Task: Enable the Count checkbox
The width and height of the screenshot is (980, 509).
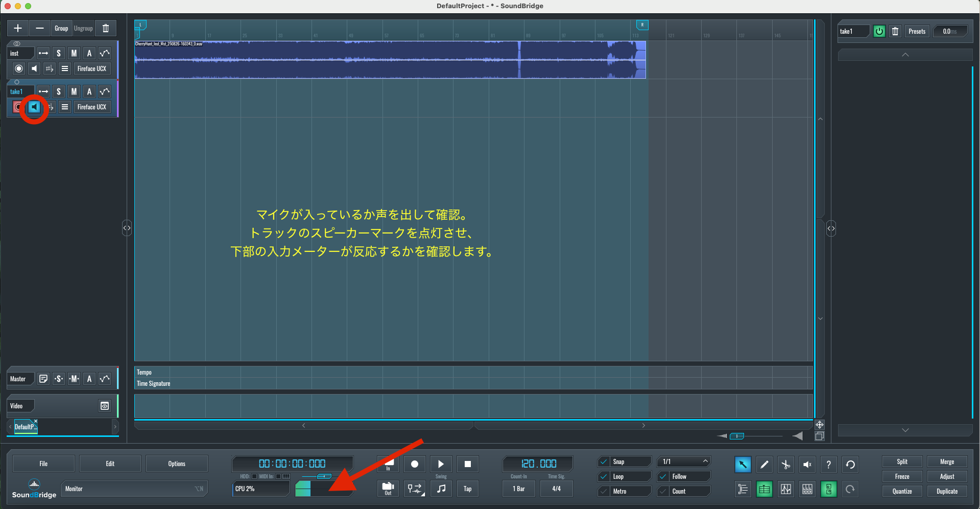Action: coord(663,491)
